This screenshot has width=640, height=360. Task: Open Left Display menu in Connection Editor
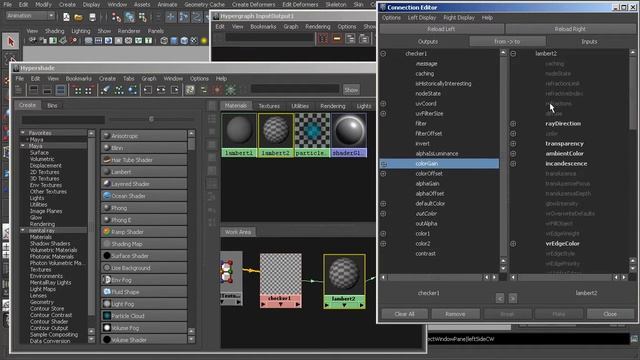(x=422, y=18)
